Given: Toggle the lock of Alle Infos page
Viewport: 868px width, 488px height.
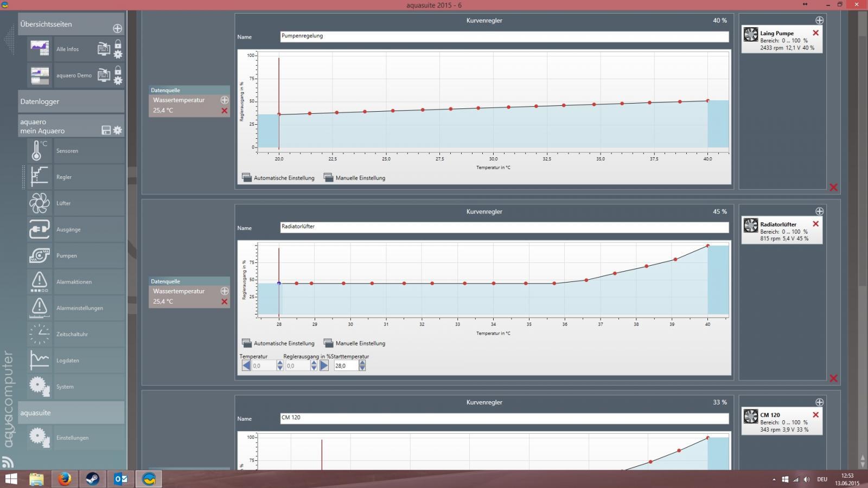Looking at the screenshot, I should coord(118,44).
